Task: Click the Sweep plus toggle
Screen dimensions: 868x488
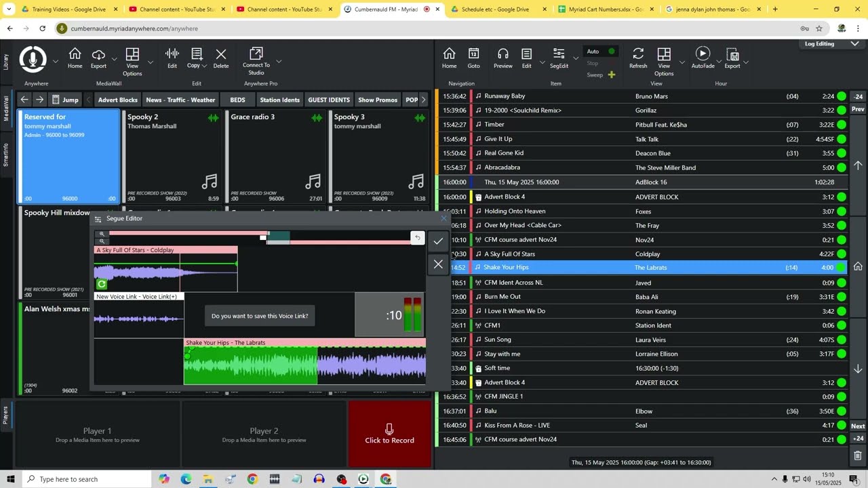Action: [x=612, y=75]
